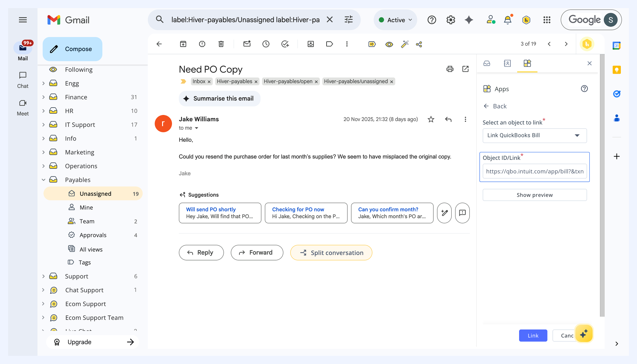Mark email as unread icon
Screen dimensions: 637x364
coord(247,44)
